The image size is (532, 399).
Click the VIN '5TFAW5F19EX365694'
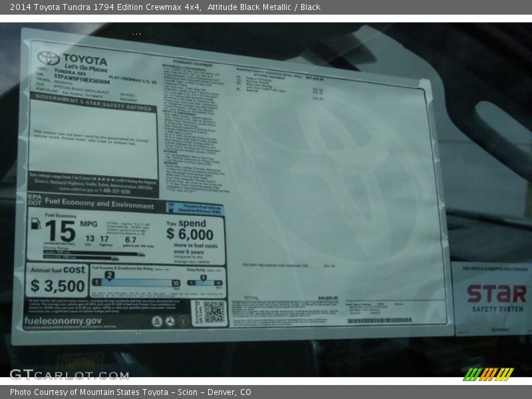click(82, 79)
